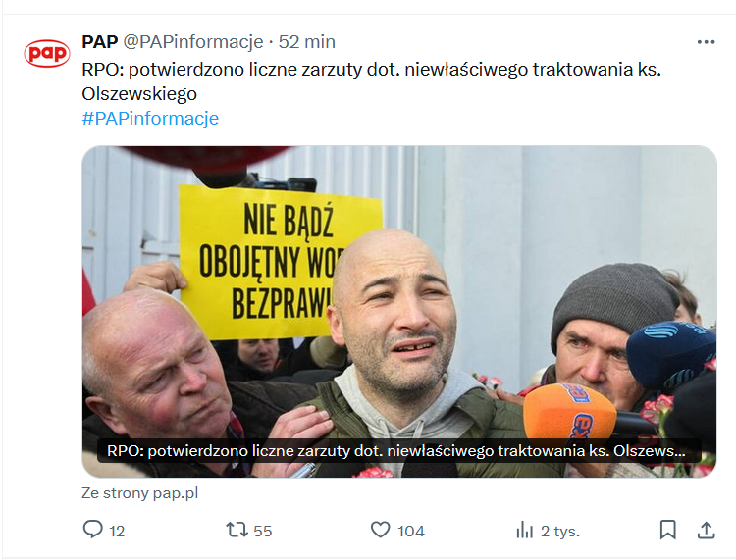Click the 'Ze strony pap.pl' source link
This screenshot has width=736, height=560.
click(140, 493)
